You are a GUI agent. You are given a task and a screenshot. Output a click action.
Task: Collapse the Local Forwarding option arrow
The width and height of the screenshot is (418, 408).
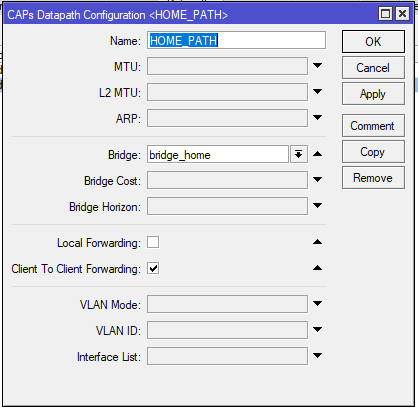[x=318, y=242]
